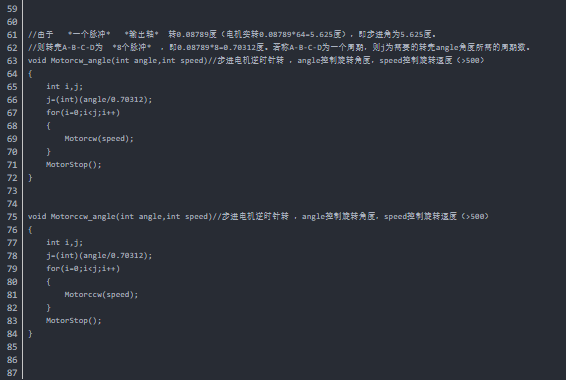Click the closing brace on line 72

pyautogui.click(x=30, y=178)
